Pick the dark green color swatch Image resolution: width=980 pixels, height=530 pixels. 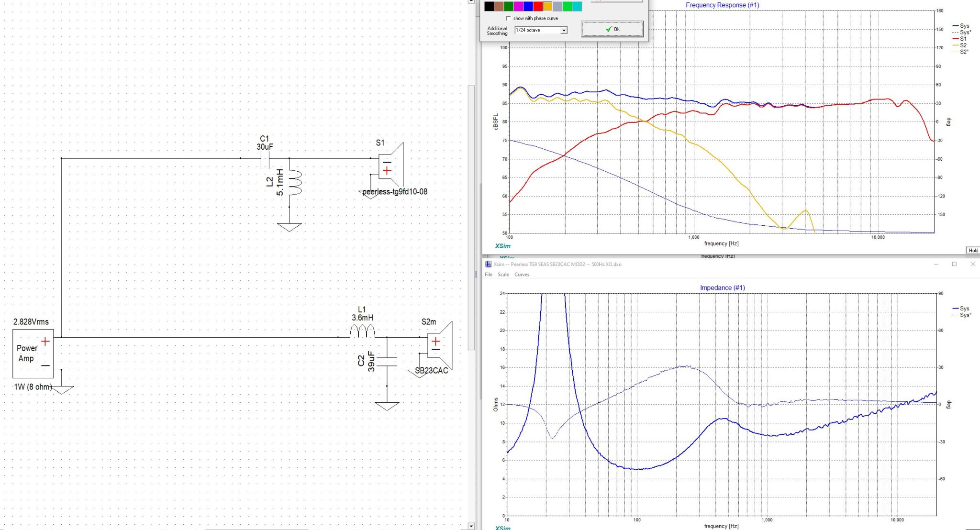509,6
